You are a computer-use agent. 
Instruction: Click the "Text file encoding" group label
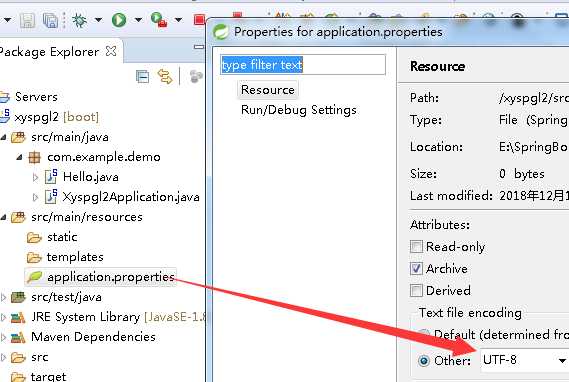tap(470, 312)
